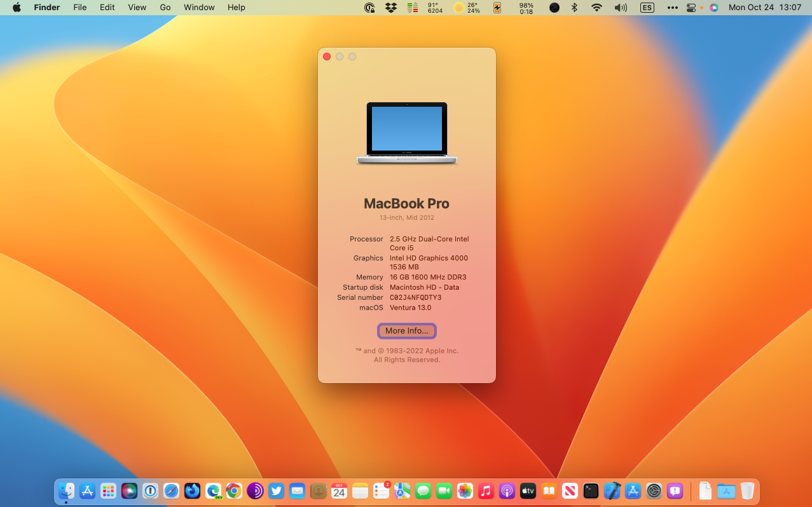Open the ES input source menu
Screen dimensions: 812x507
[x=647, y=8]
